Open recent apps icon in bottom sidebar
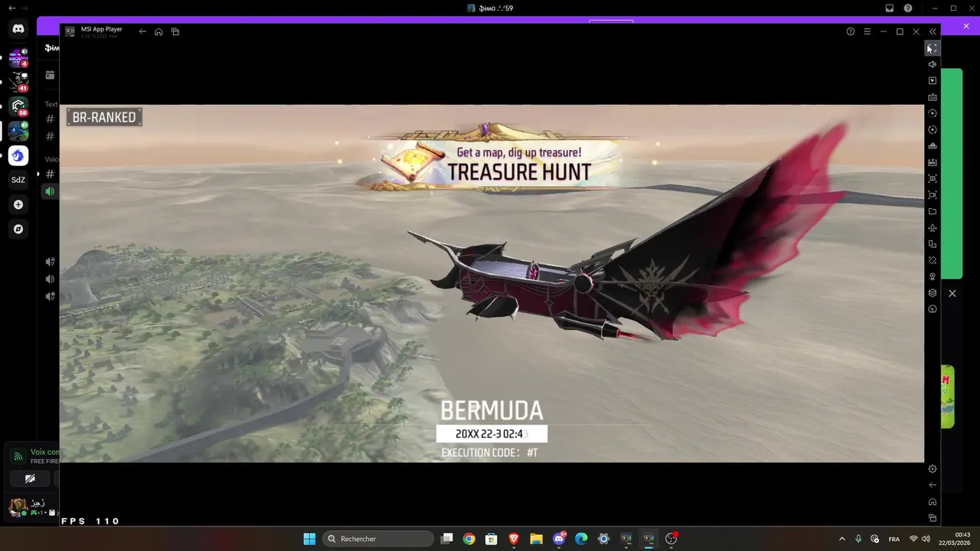Image resolution: width=980 pixels, height=551 pixels. pos(932,518)
